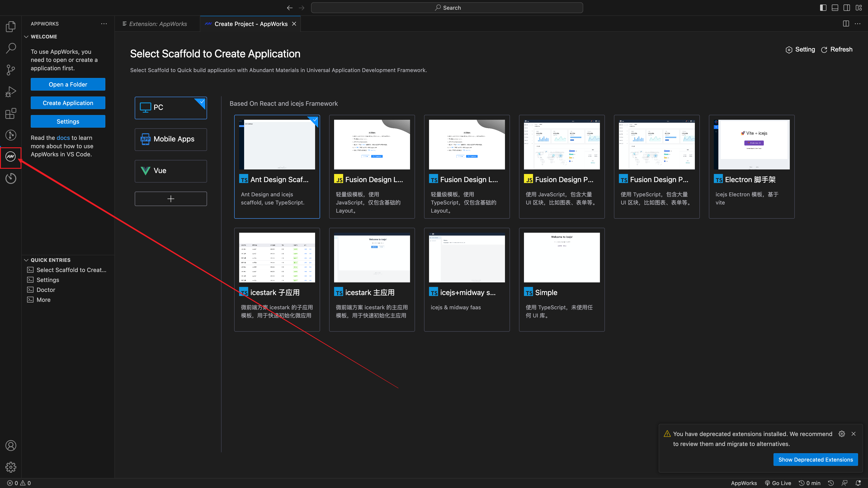
Task: Open the Accounts icon in the activity bar
Action: [11, 445]
